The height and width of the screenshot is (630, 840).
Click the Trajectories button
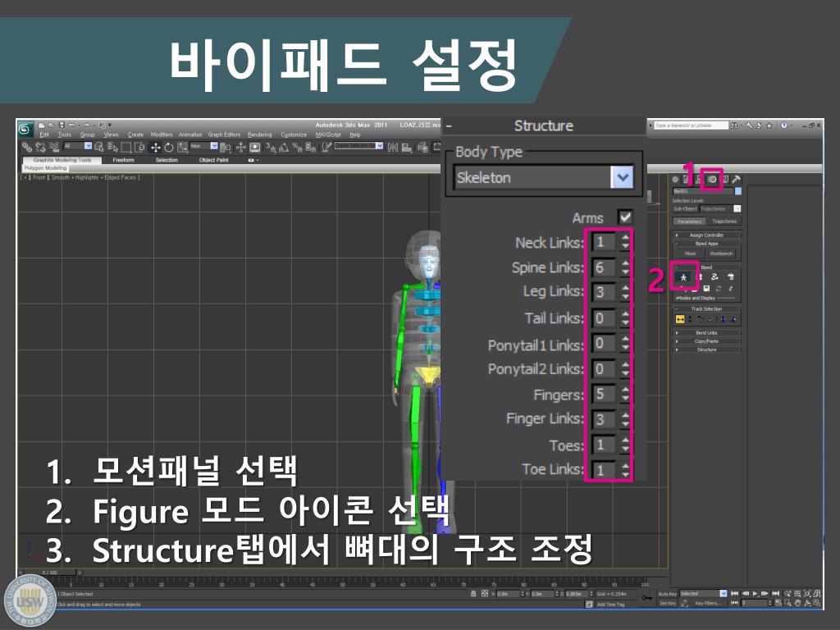(724, 221)
